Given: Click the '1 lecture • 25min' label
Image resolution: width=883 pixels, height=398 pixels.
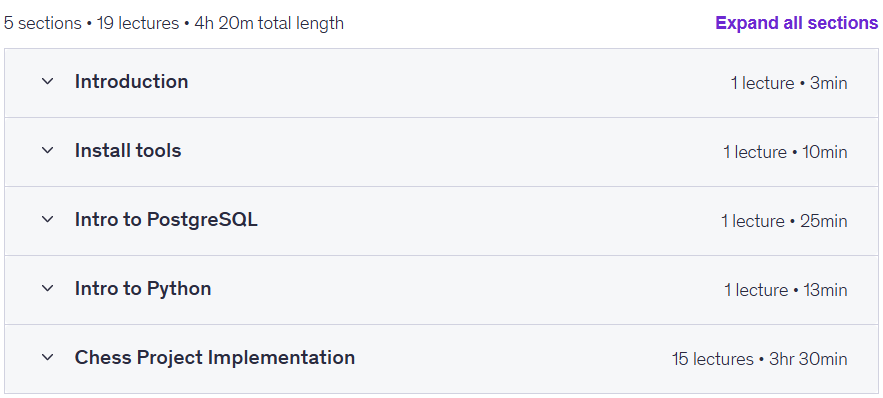Looking at the screenshot, I should [784, 221].
